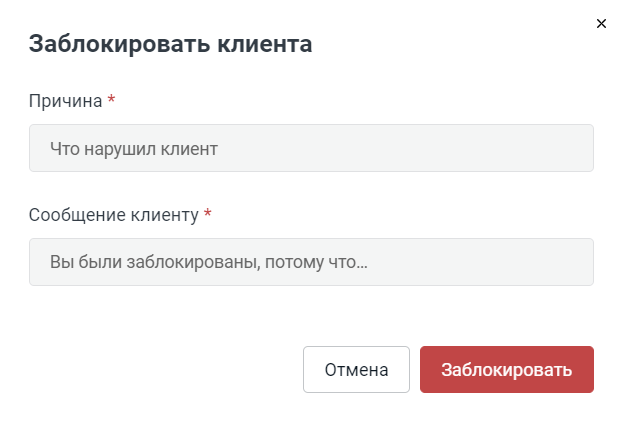Dismiss the dialog using the X icon
Screen dimensions: 621x421
tap(601, 23)
